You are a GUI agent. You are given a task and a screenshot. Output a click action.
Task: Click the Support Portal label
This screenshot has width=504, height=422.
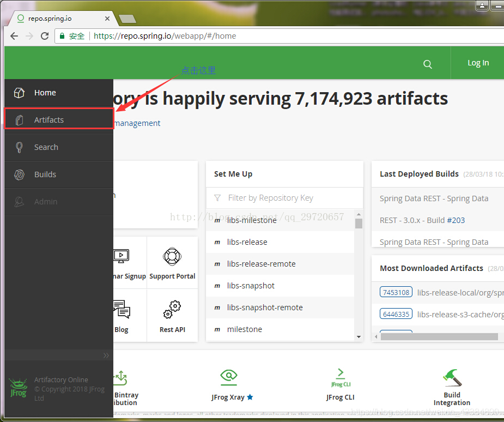[172, 276]
